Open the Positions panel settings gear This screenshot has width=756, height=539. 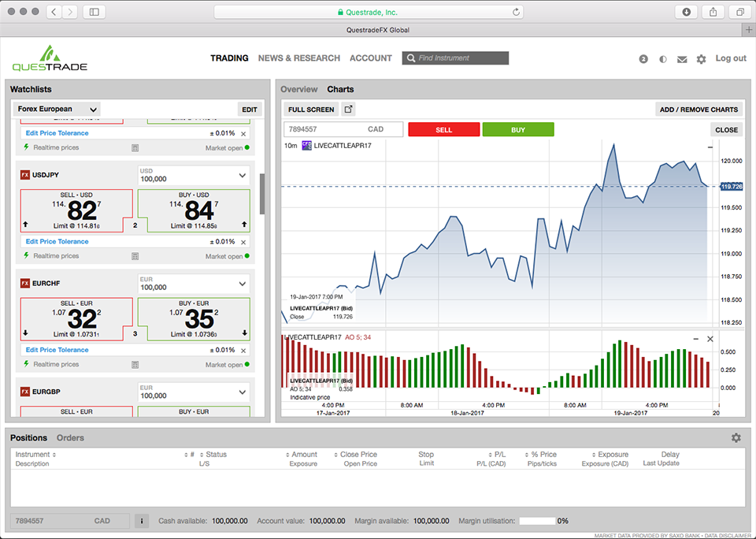click(736, 437)
